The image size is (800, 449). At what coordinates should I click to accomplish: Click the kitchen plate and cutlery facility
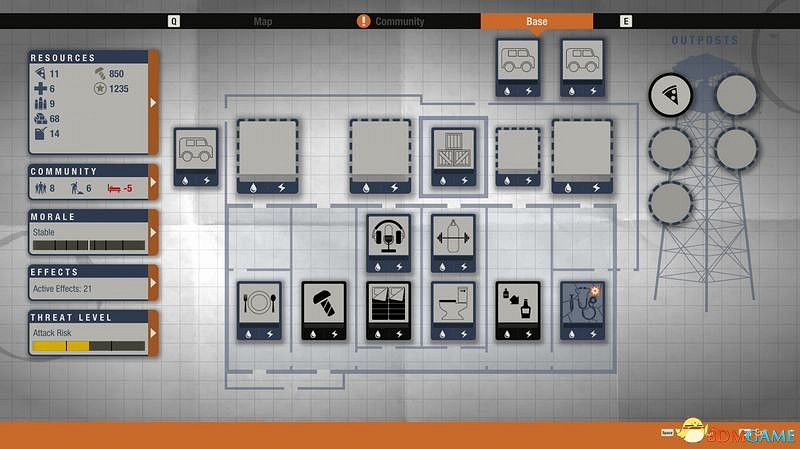(259, 304)
